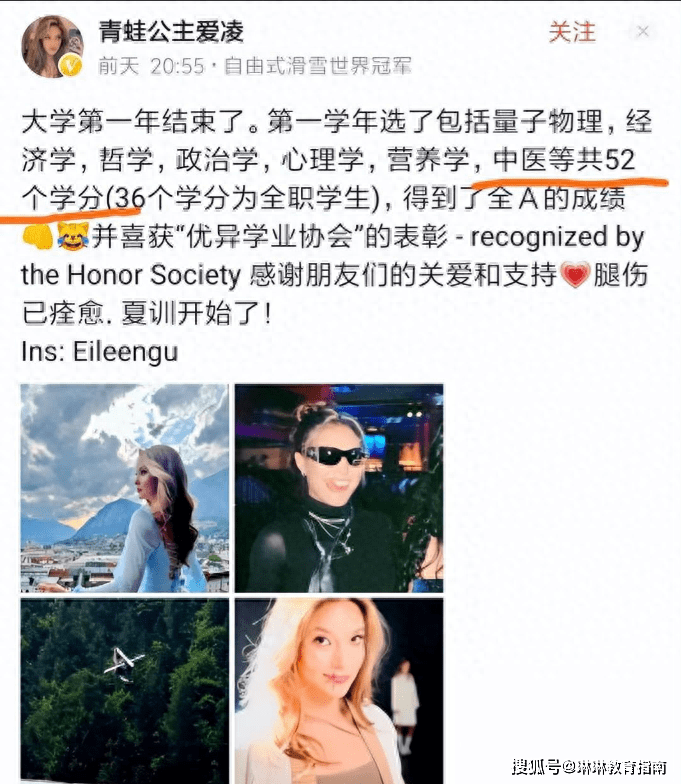Open the poster's profile avatar
Screen dimensions: 681x784
pos(52,46)
